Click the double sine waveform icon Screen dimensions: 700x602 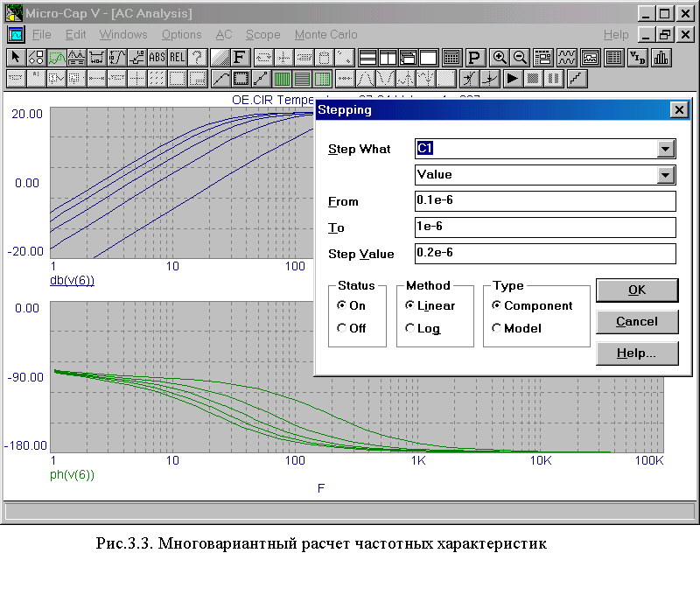point(566,58)
